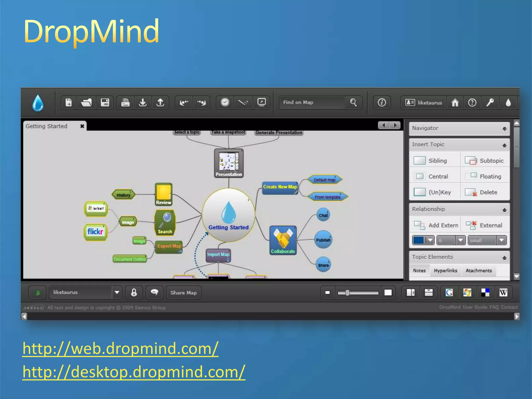Insert a Central topic
Image resolution: width=532 pixels, height=399 pixels.
tap(434, 176)
